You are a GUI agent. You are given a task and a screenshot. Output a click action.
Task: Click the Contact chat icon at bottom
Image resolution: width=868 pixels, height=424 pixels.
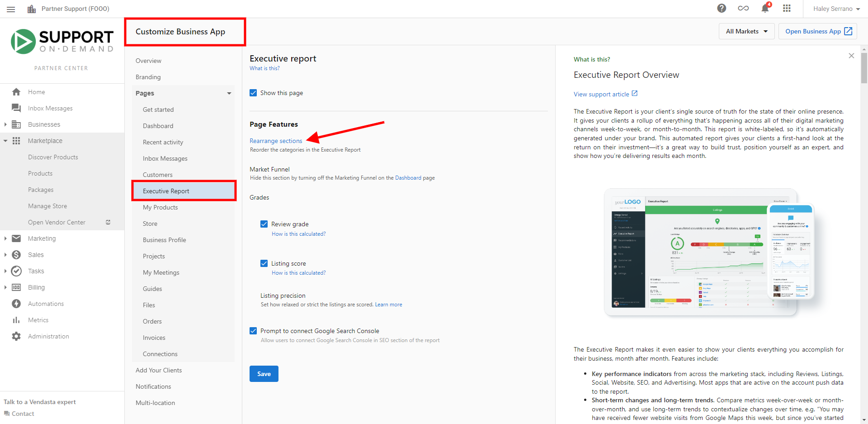coord(7,414)
